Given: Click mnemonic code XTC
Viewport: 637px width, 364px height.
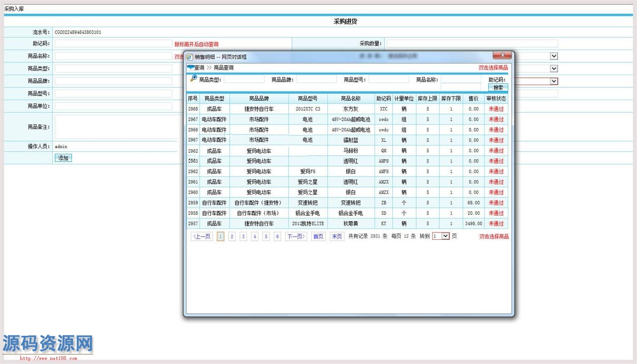Looking at the screenshot, I should tap(384, 109).
